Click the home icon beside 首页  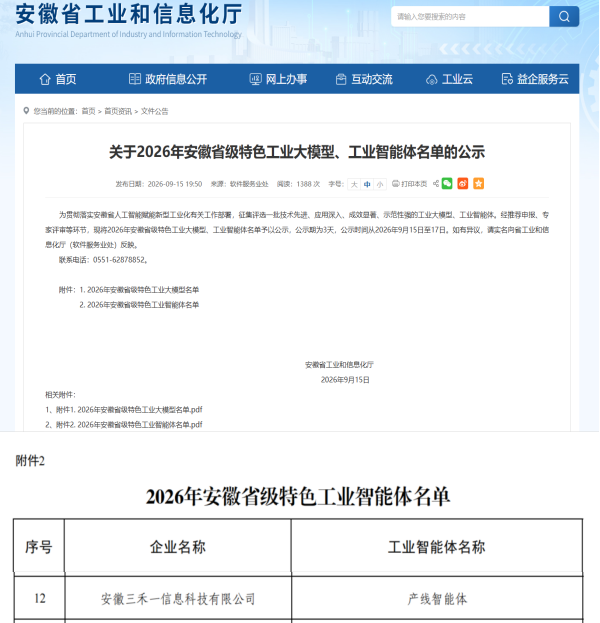click(x=45, y=79)
